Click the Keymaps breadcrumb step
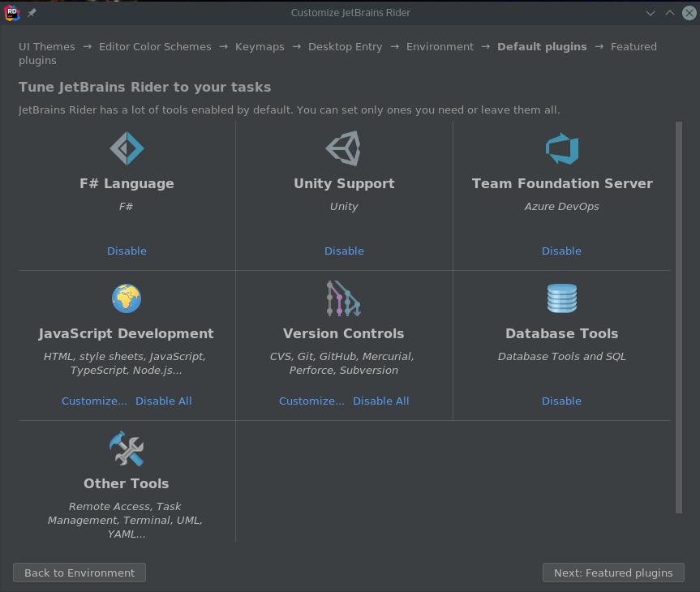 [260, 47]
